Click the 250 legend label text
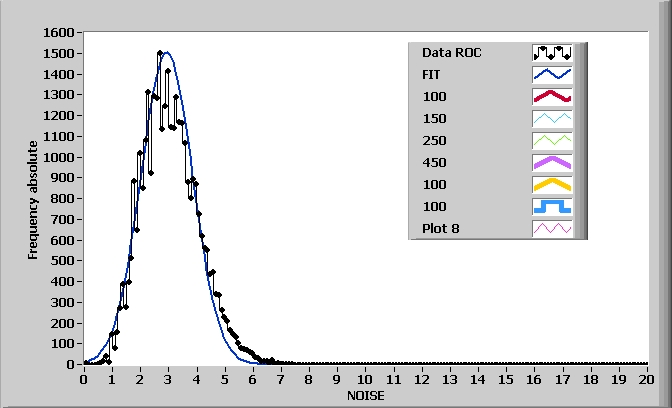This screenshot has height=408, width=672. point(434,140)
